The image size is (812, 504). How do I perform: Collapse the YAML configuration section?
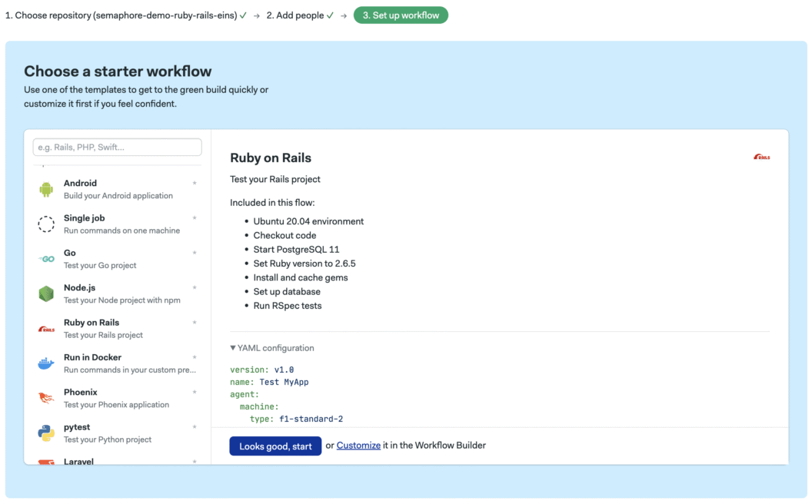pos(272,348)
